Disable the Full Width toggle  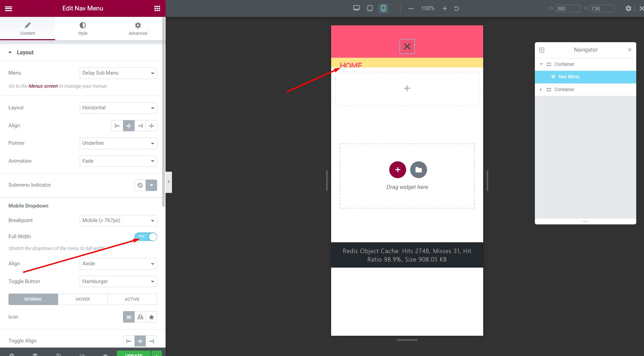coord(146,237)
